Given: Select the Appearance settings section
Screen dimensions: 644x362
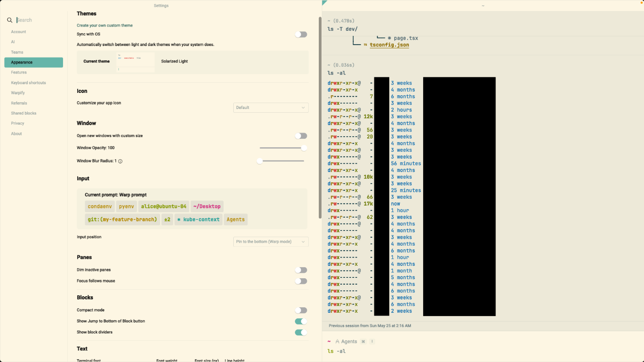Looking at the screenshot, I should click(34, 63).
